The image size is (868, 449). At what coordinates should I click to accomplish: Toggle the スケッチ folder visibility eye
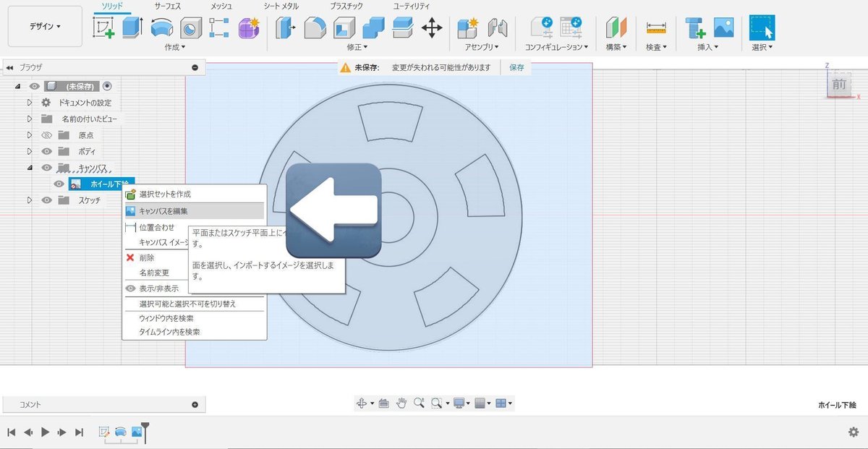click(x=46, y=200)
